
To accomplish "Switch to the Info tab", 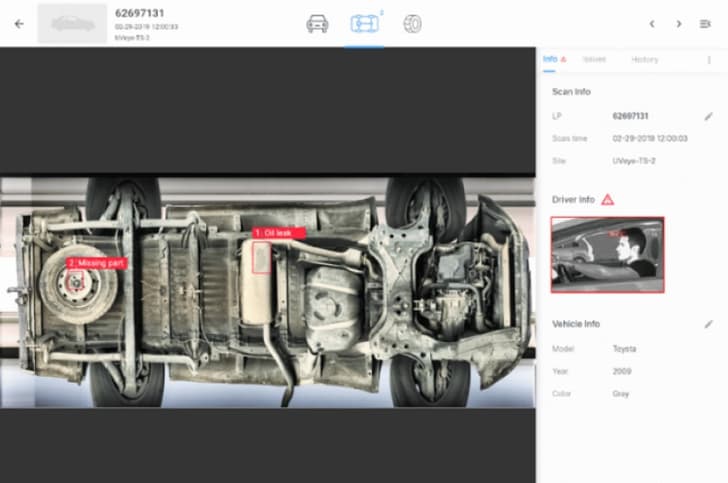I will pyautogui.click(x=550, y=59).
